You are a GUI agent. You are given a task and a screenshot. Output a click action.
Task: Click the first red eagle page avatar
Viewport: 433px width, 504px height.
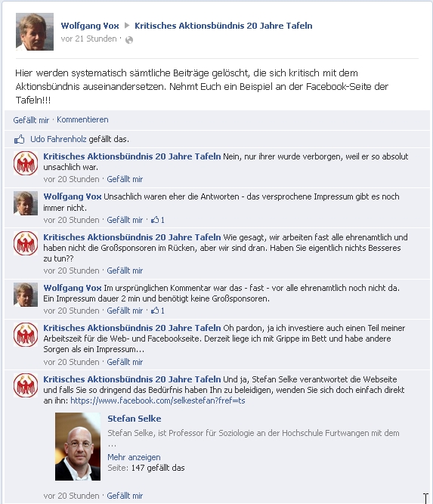[x=26, y=163]
